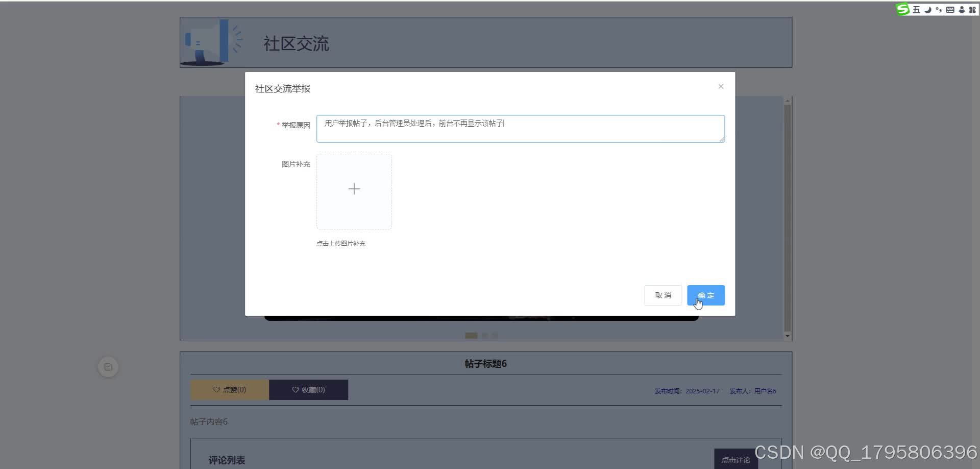Image resolution: width=980 pixels, height=469 pixels.
Task: Click the post body text 帖子内容6
Action: click(x=209, y=422)
